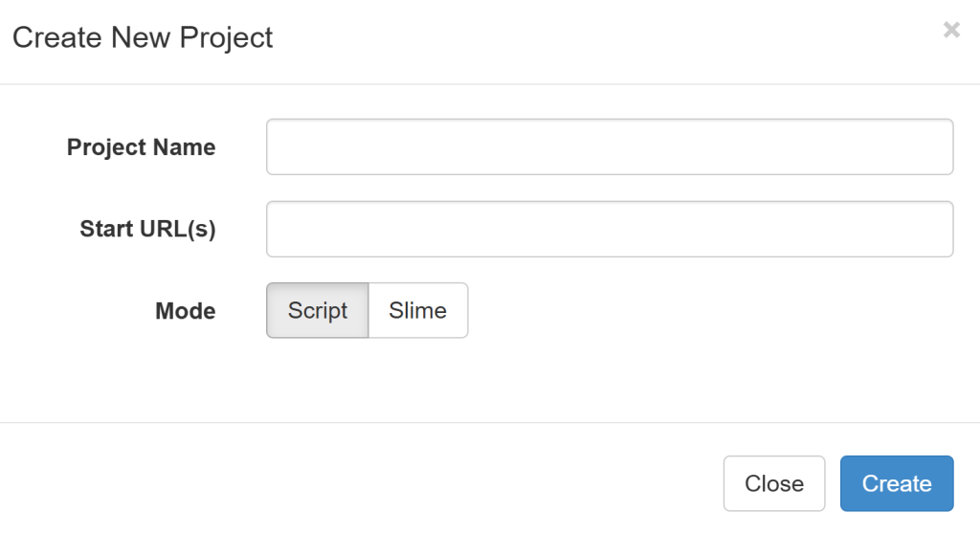Click the Create New Project heading
Screen dimensions: 980x535
(144, 37)
